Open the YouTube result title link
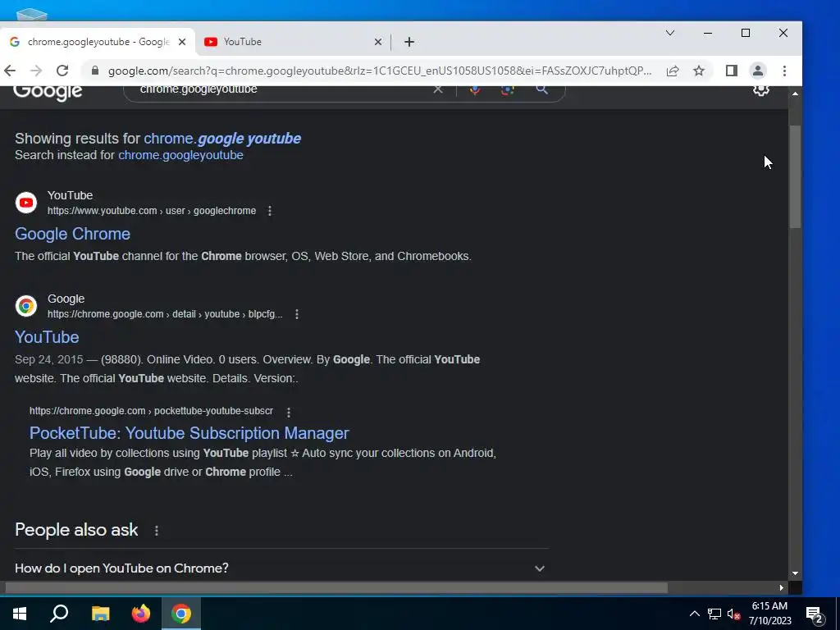 [x=47, y=337]
